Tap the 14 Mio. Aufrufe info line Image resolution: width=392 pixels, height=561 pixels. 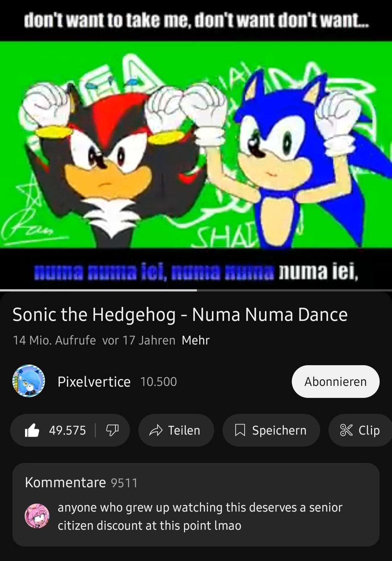coord(54,340)
